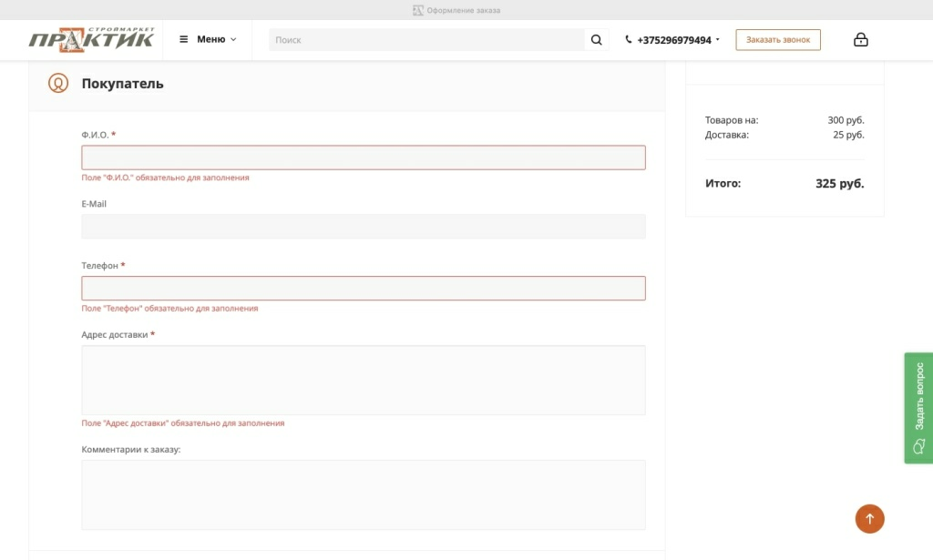Click the Покупатель user icon
The width and height of the screenshot is (933, 560).
58,84
